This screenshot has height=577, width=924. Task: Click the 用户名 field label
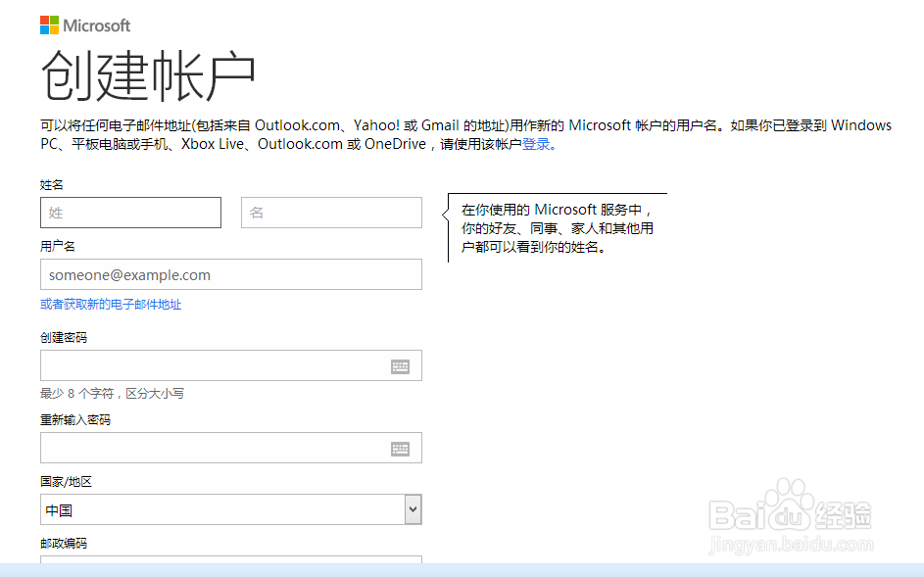pyautogui.click(x=58, y=246)
